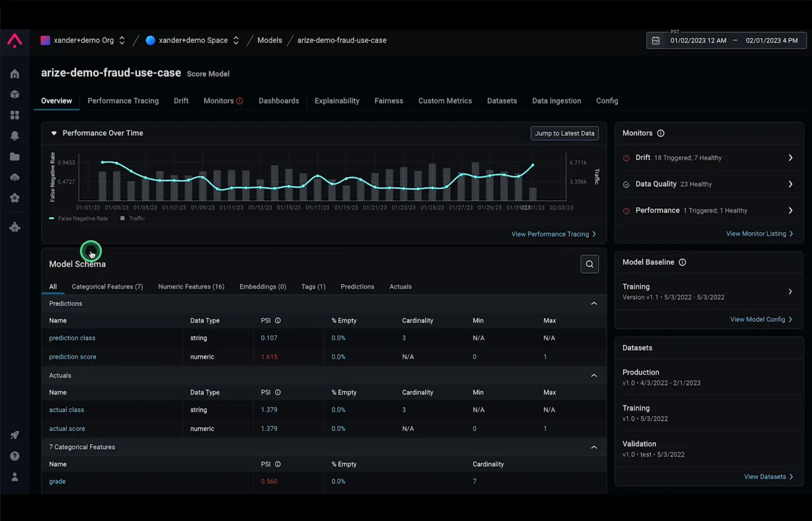Click the prediction score PSI value 1.615
812x521 pixels.
(x=269, y=357)
